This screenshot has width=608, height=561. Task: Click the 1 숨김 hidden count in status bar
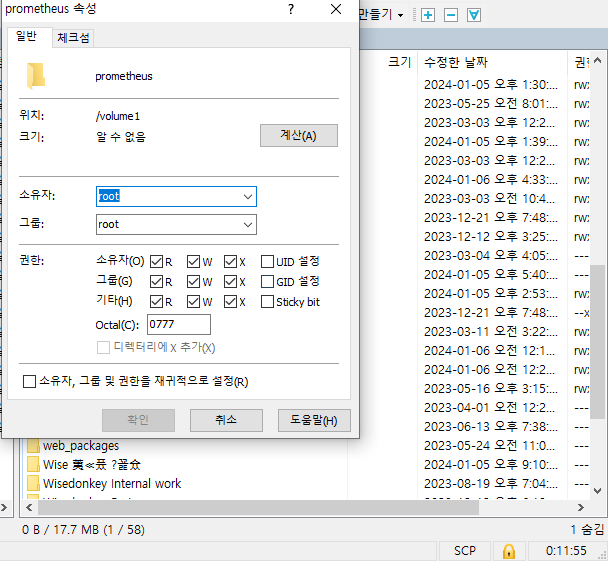pos(587,530)
